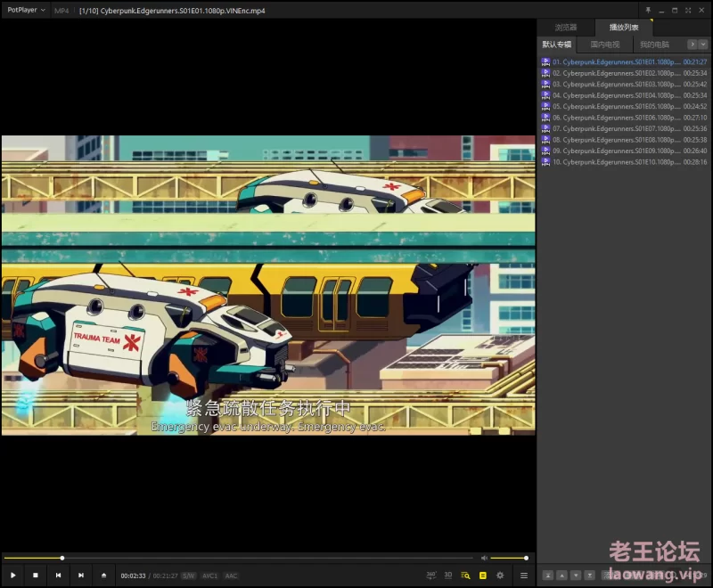The width and height of the screenshot is (713, 588).
Task: Click the 00:25:34 duration of episode 02
Action: (x=695, y=73)
